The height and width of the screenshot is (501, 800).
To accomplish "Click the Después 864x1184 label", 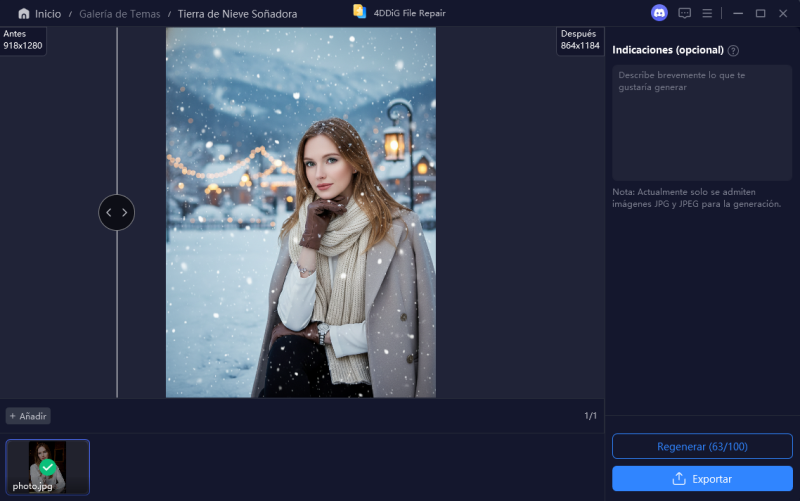I will click(x=580, y=40).
